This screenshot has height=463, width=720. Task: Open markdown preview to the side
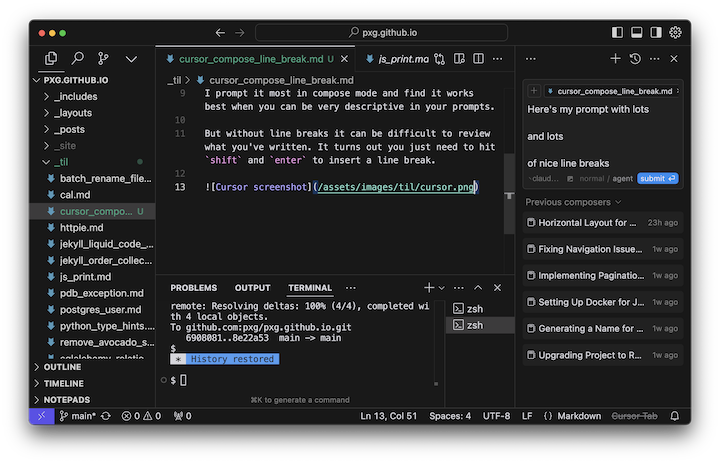click(x=459, y=59)
